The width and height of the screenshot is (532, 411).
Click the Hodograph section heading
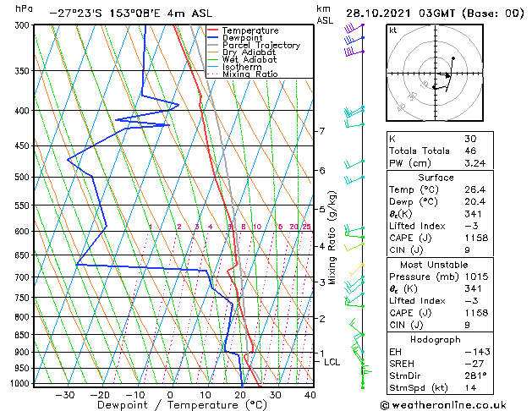(436, 339)
